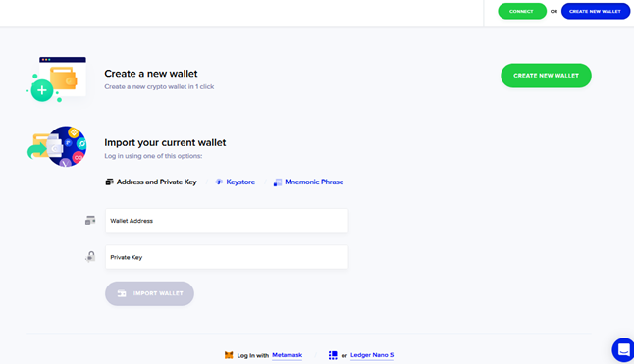Click the blue Create New Wallet header button

[595, 12]
